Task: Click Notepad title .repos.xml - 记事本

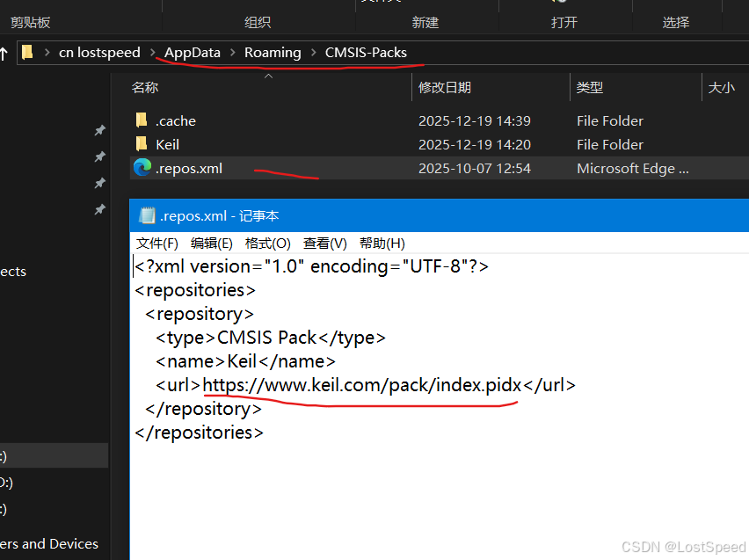Action: click(219, 216)
